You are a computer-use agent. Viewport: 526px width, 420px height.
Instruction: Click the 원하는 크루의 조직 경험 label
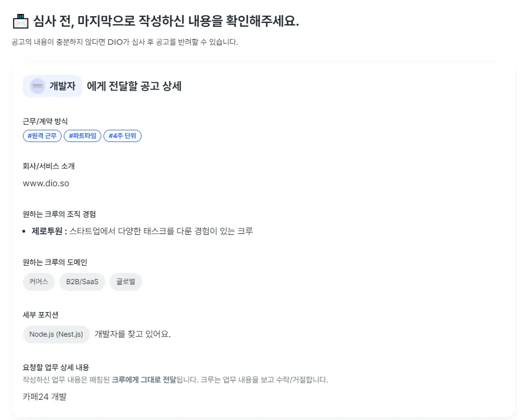pos(59,214)
